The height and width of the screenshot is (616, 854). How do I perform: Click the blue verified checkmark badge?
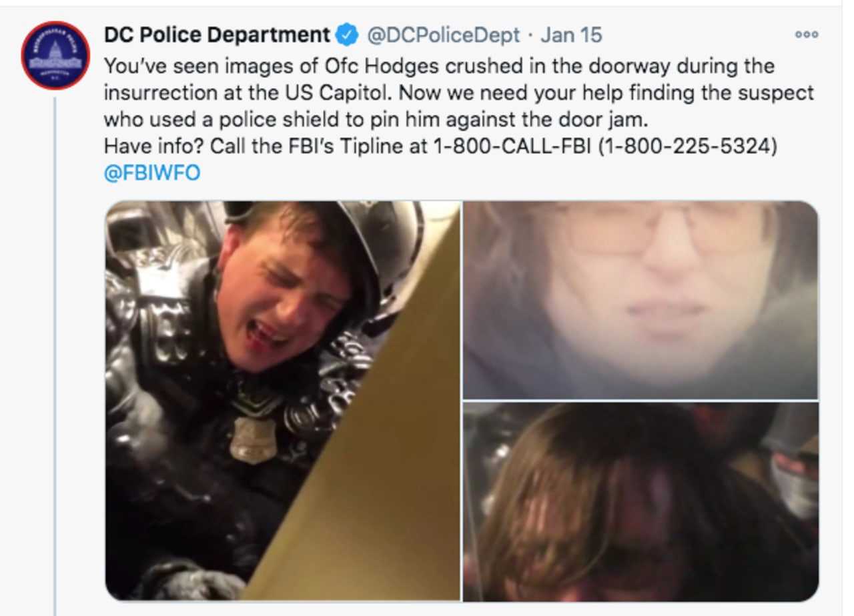pos(347,35)
